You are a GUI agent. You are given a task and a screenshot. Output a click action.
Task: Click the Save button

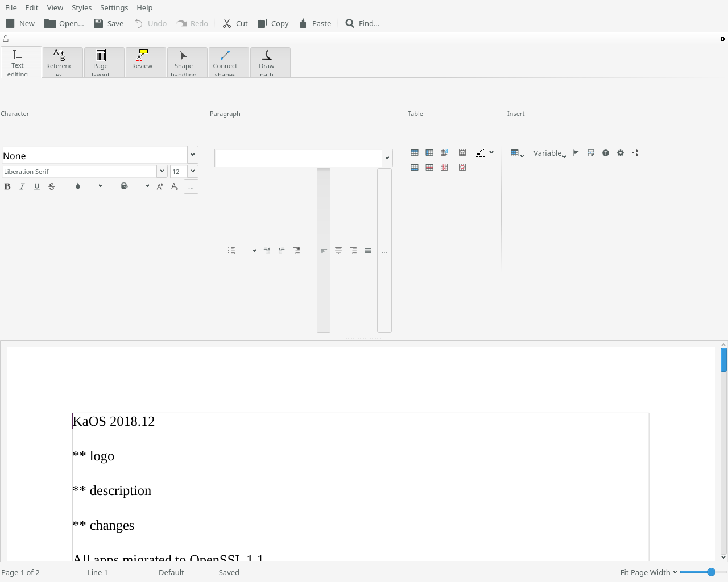(x=109, y=23)
